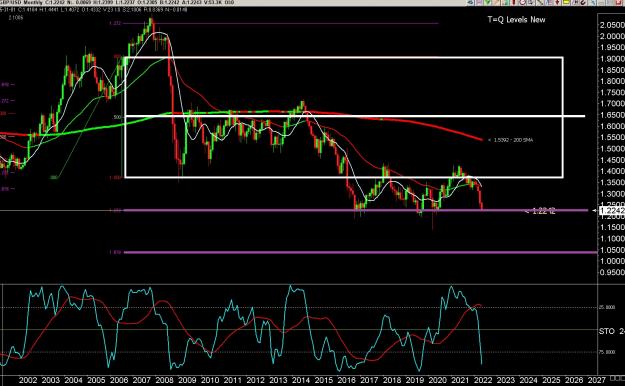Click the 1.7500 price axis label

click(x=612, y=93)
